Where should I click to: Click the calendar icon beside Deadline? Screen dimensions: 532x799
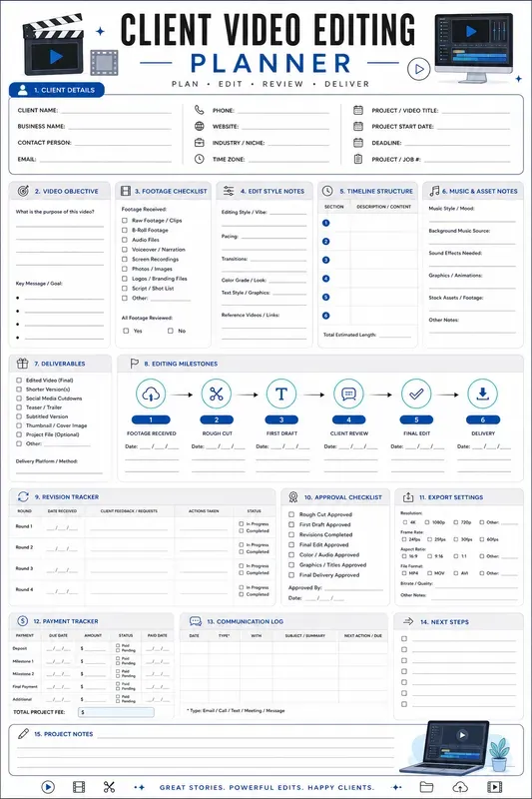tap(358, 143)
